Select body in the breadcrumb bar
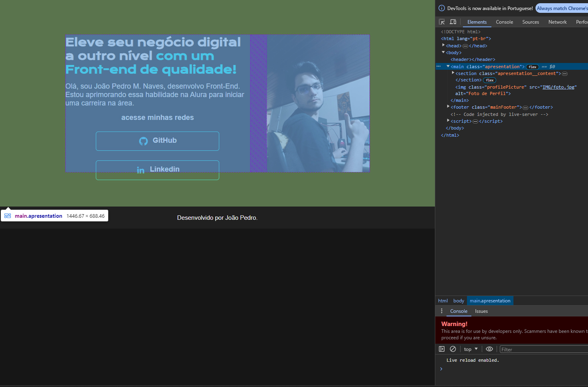588x387 pixels. point(459,301)
